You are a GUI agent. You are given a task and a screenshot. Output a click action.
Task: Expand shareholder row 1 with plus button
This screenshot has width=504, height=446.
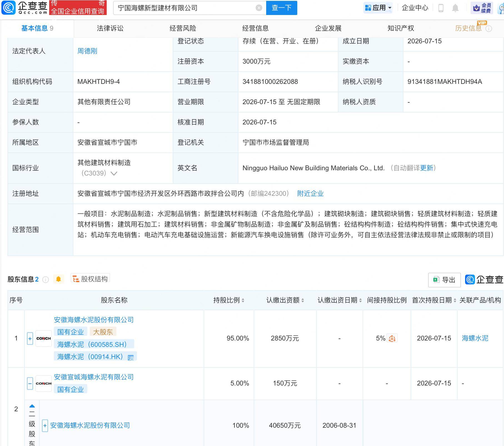[30, 339]
